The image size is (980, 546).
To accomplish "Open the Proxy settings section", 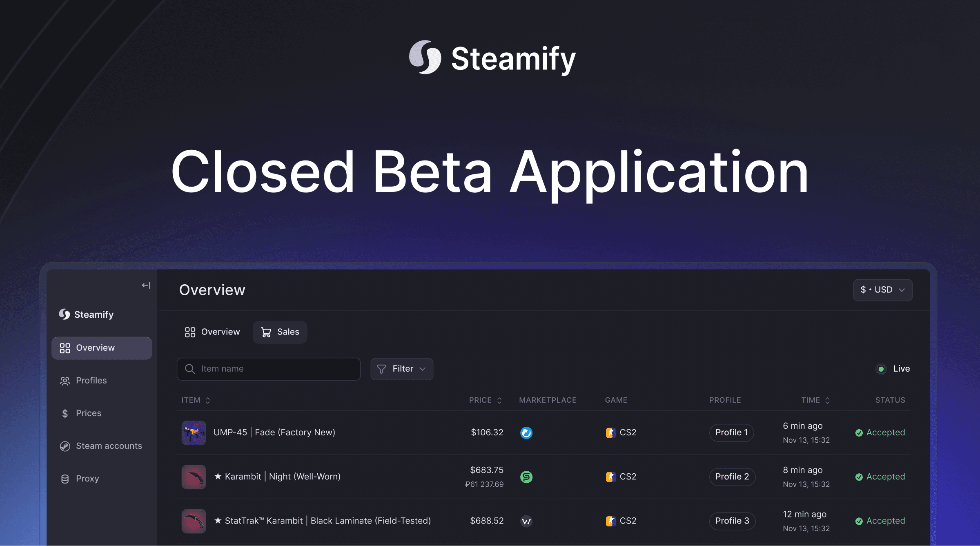I will coord(87,478).
